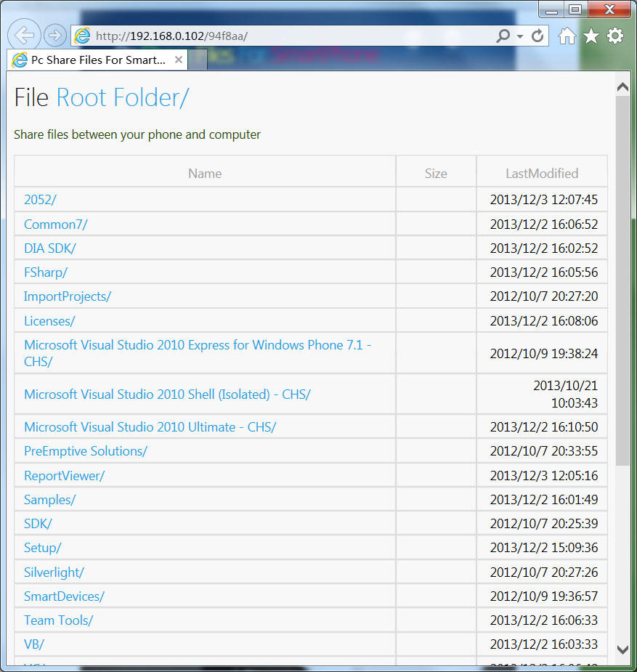Click the date 2013/12/2 15:09:36
The width and height of the screenshot is (637, 672).
[544, 548]
